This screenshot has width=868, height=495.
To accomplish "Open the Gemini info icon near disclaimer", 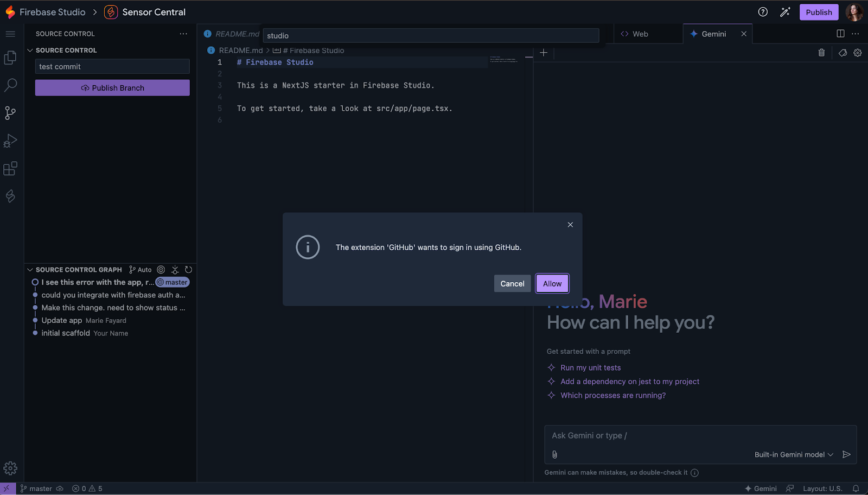I will pyautogui.click(x=694, y=473).
